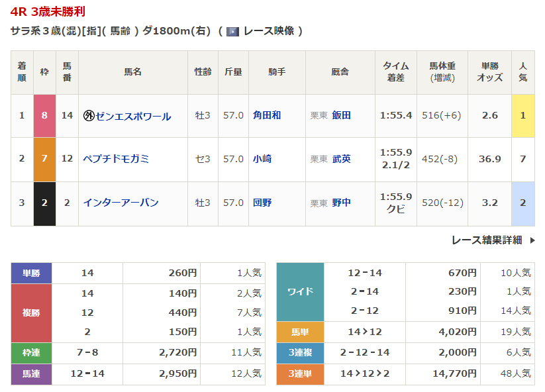This screenshot has width=545, height=392.
Task: View jockey 小崎 profile
Action: [262, 159]
